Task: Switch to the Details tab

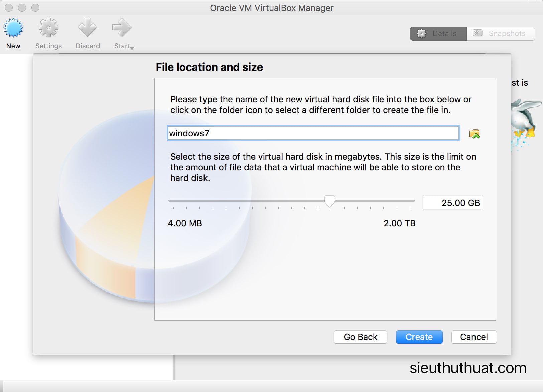Action: (438, 34)
